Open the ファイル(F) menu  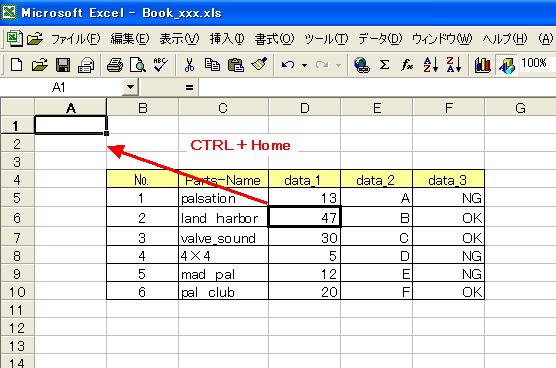point(76,39)
